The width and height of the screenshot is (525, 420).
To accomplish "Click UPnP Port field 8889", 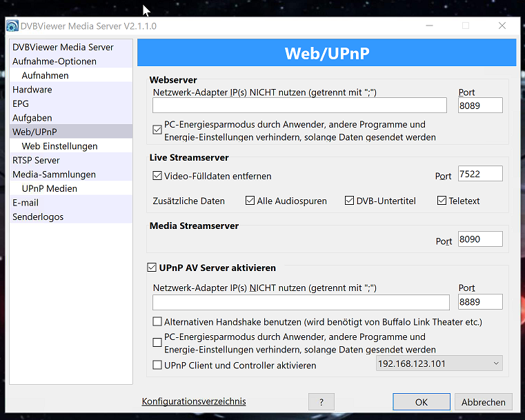I will 480,301.
